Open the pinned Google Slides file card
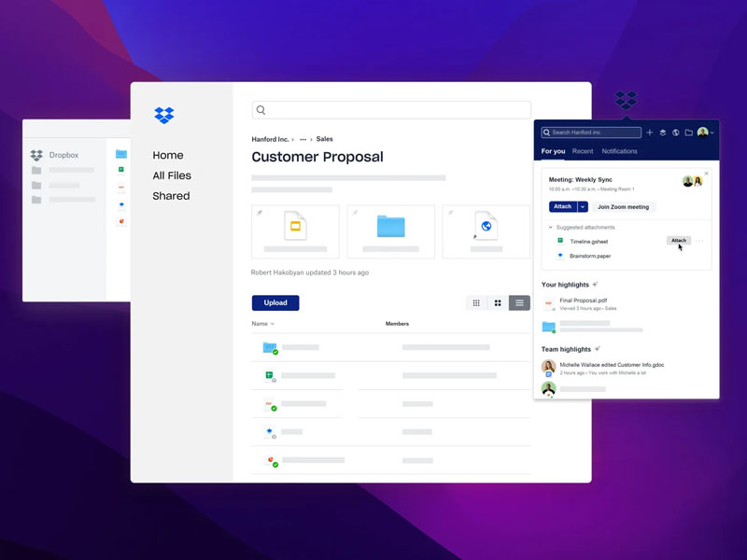This screenshot has height=560, width=747. tap(295, 231)
